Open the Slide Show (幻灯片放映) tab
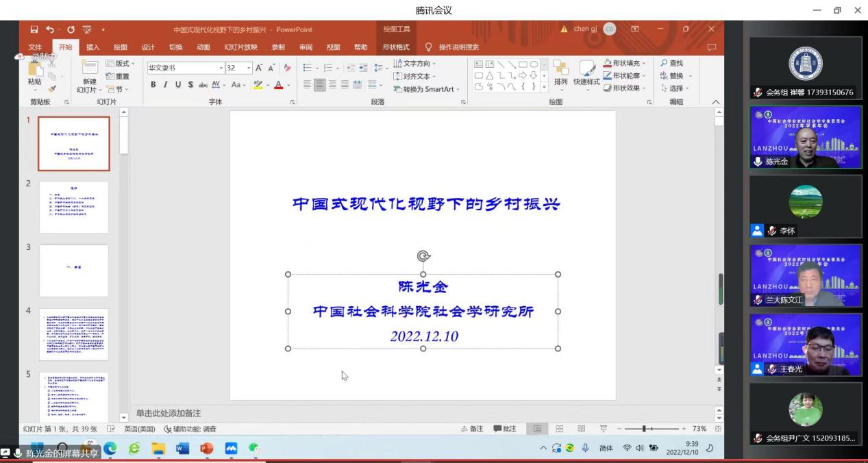The width and height of the screenshot is (868, 463). coord(240,47)
